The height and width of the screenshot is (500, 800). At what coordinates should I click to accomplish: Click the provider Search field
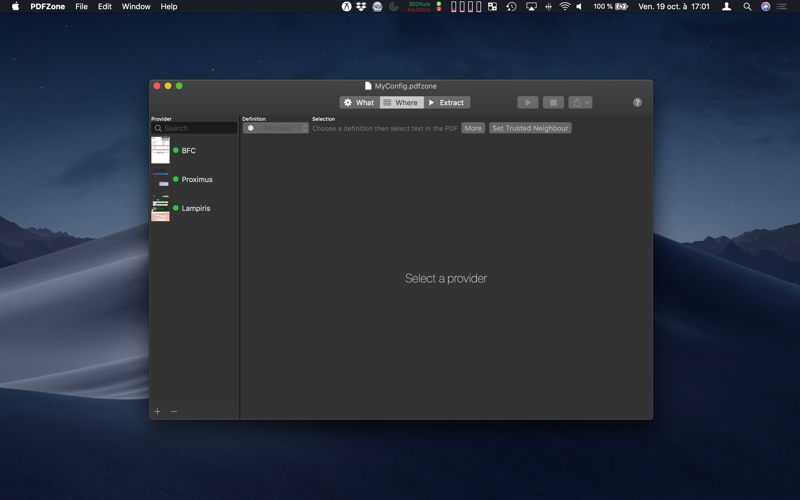(x=194, y=128)
